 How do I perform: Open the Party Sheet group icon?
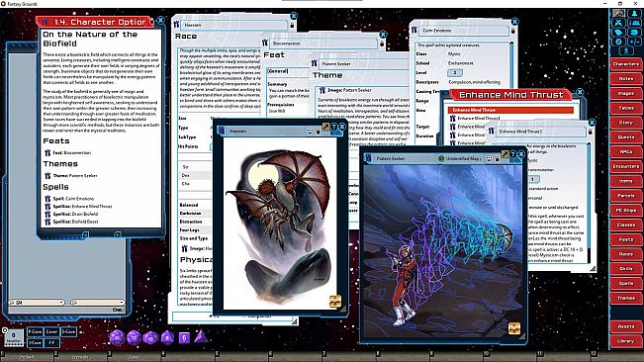pyautogui.click(x=634, y=23)
